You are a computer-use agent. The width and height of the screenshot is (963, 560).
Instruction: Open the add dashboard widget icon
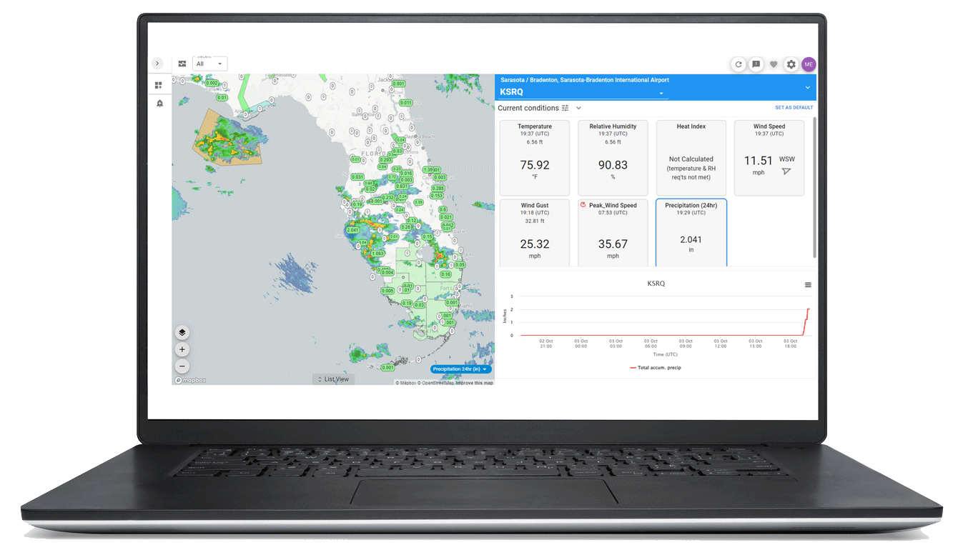coord(159,85)
